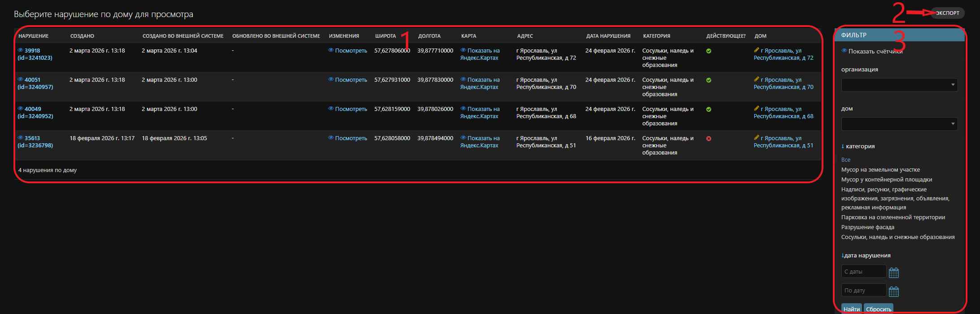Click pencil icon for house Республиканская, д 51
This screenshot has width=980, height=314.
click(x=757, y=138)
